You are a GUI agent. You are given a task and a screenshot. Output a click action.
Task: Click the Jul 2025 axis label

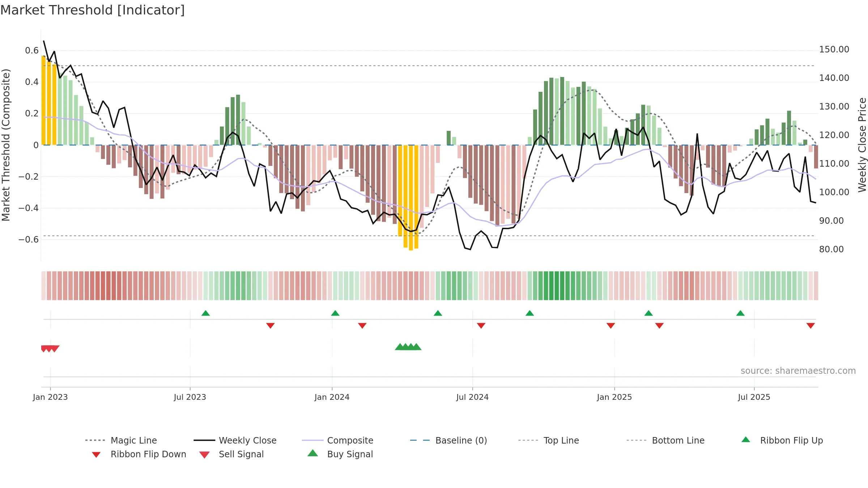754,397
